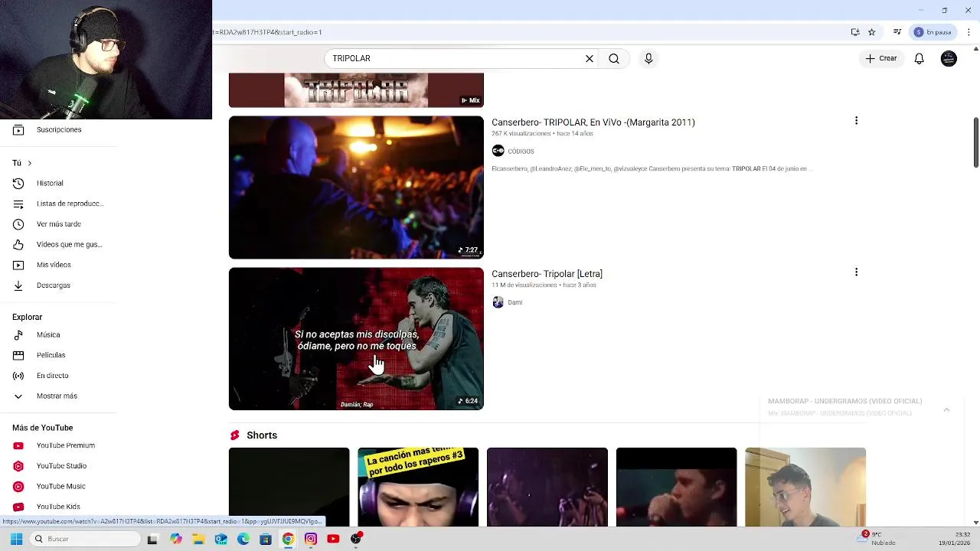Clear the TRIPOLAR search text
This screenshot has height=551, width=980.
[590, 58]
